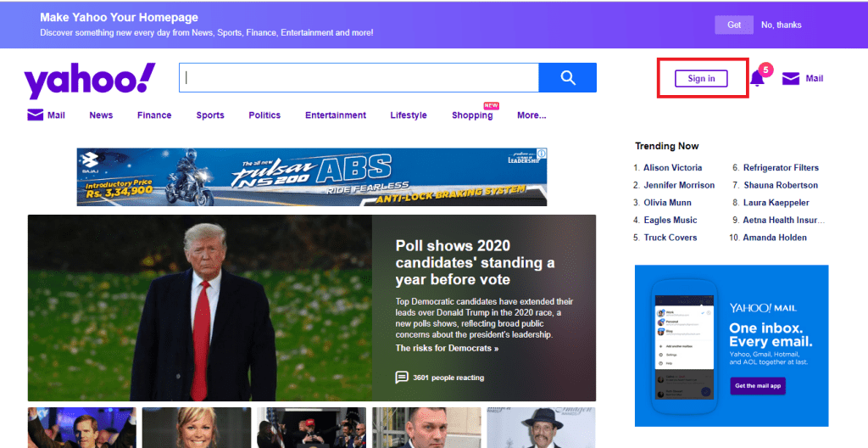The width and height of the screenshot is (868, 448).
Task: Click the Get button in top banner
Action: tap(734, 25)
